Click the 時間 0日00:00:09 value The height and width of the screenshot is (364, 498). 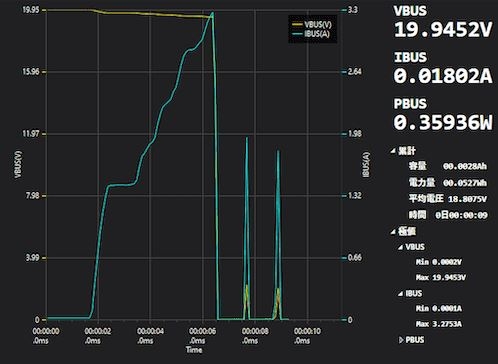461,215
